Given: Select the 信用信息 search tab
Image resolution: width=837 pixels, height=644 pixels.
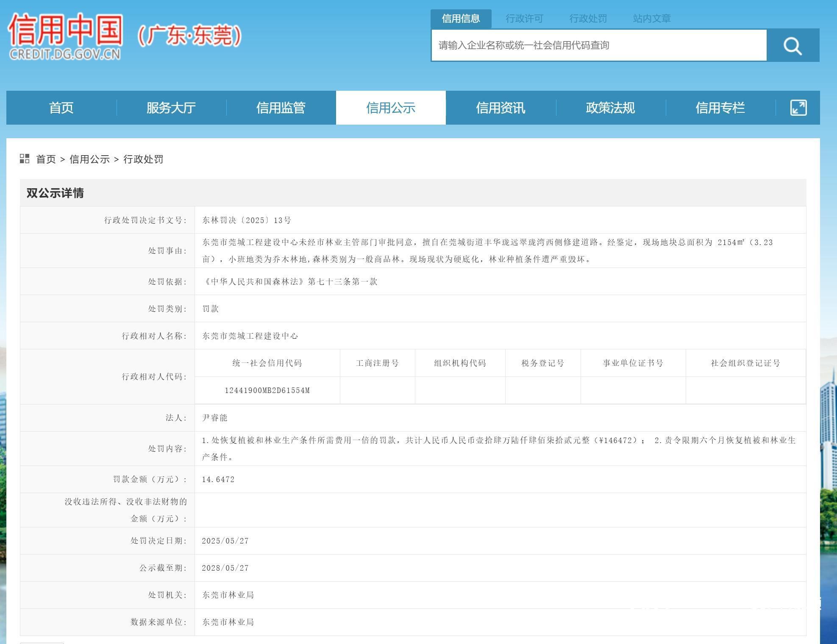Looking at the screenshot, I should coord(461,19).
